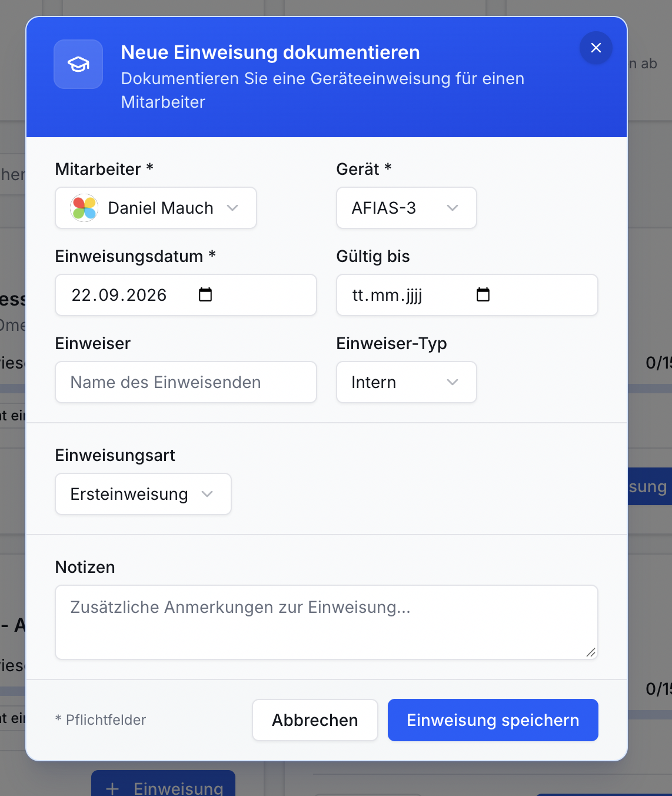The image size is (672, 796).
Task: Click Daniel Mauch's colorful avatar icon
Action: pyautogui.click(x=84, y=208)
